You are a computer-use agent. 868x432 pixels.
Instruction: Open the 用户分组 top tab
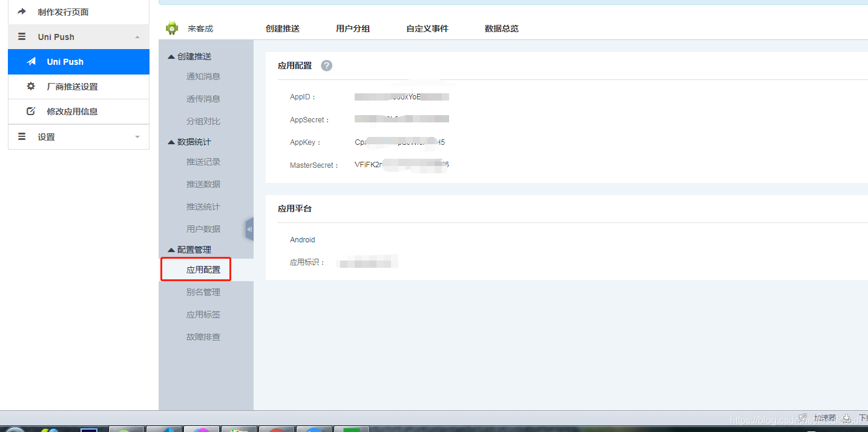[x=353, y=28]
